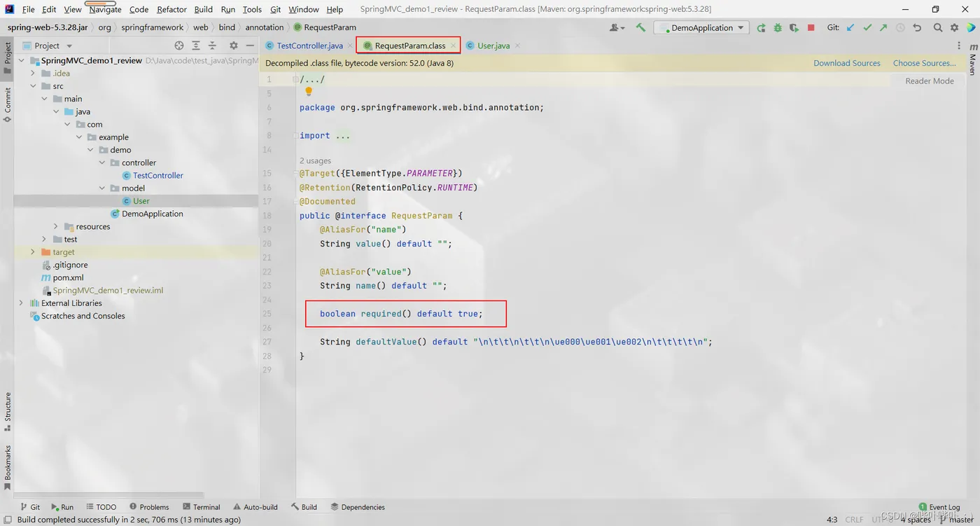
Task: Toggle the Maven tool window stripe
Action: (x=972, y=59)
